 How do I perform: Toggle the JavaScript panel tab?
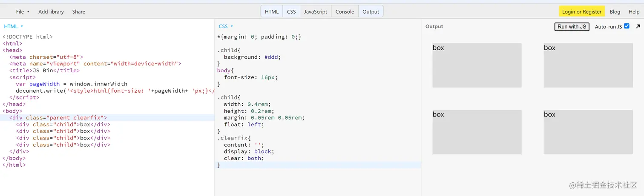pyautogui.click(x=316, y=11)
